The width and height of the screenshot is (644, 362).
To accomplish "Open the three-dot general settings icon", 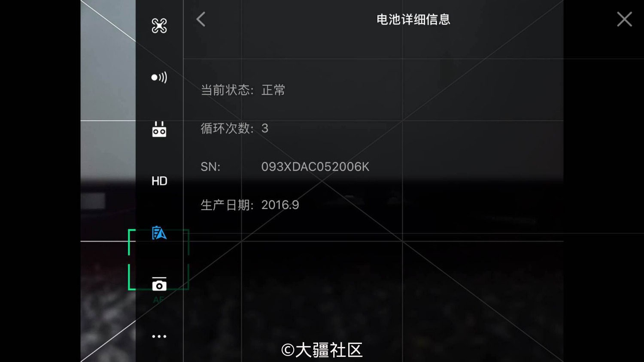I will (x=159, y=336).
